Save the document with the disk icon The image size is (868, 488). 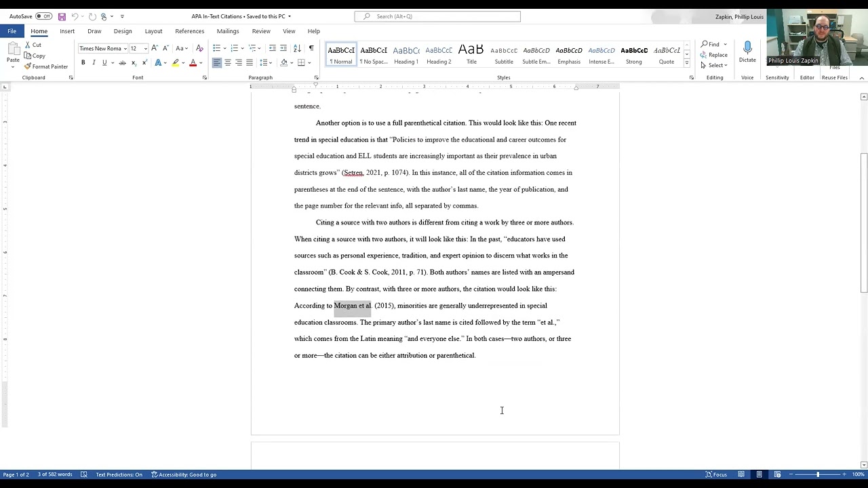pos(62,16)
